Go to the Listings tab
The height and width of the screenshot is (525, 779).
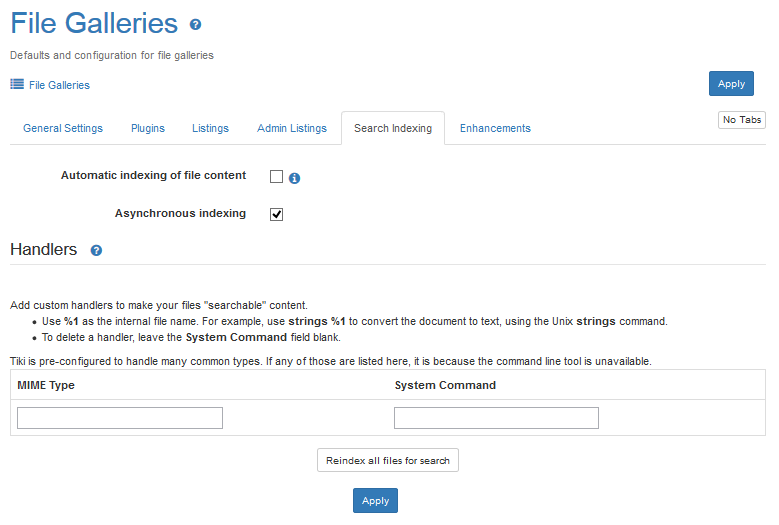(210, 128)
